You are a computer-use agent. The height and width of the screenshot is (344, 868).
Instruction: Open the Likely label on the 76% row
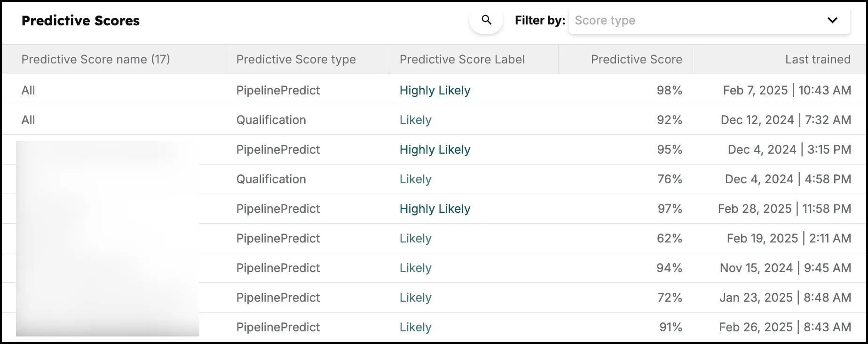click(415, 179)
